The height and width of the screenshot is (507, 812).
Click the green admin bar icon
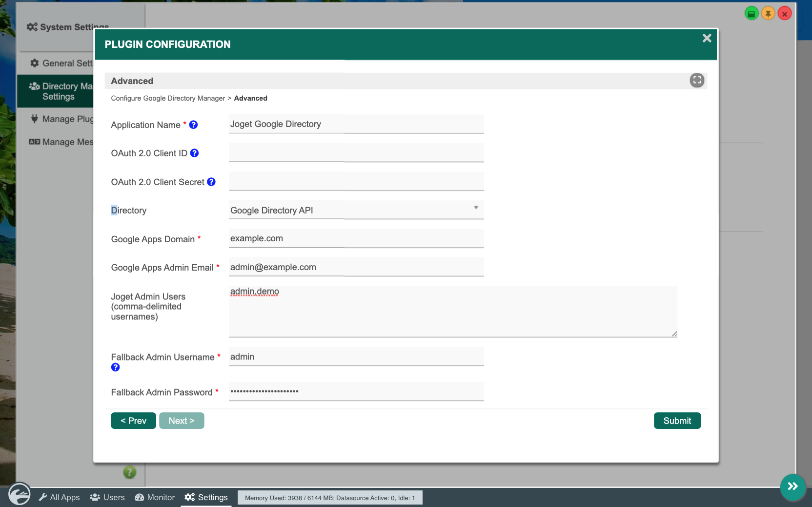point(751,13)
